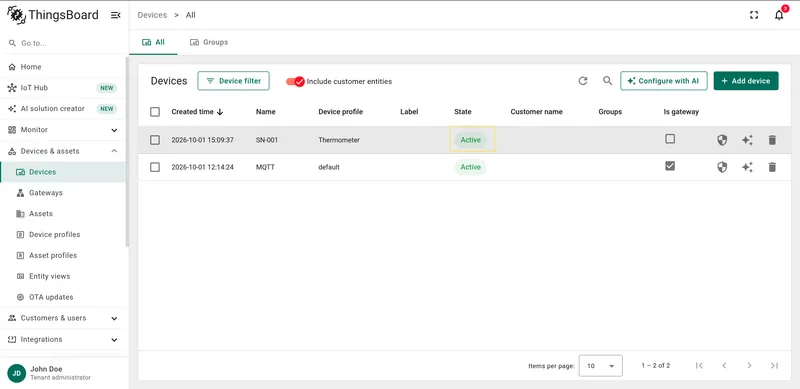The height and width of the screenshot is (389, 800).
Task: Switch to the Groups tab
Action: click(x=209, y=42)
